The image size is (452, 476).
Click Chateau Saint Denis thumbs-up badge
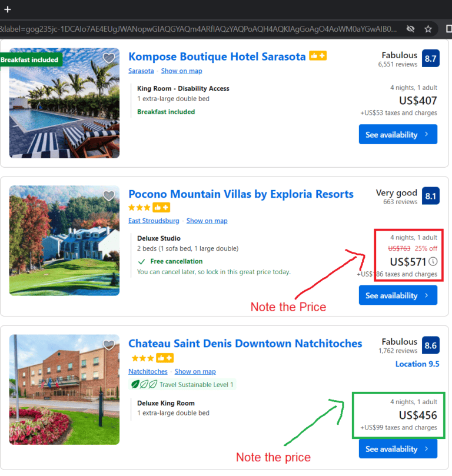(x=165, y=358)
